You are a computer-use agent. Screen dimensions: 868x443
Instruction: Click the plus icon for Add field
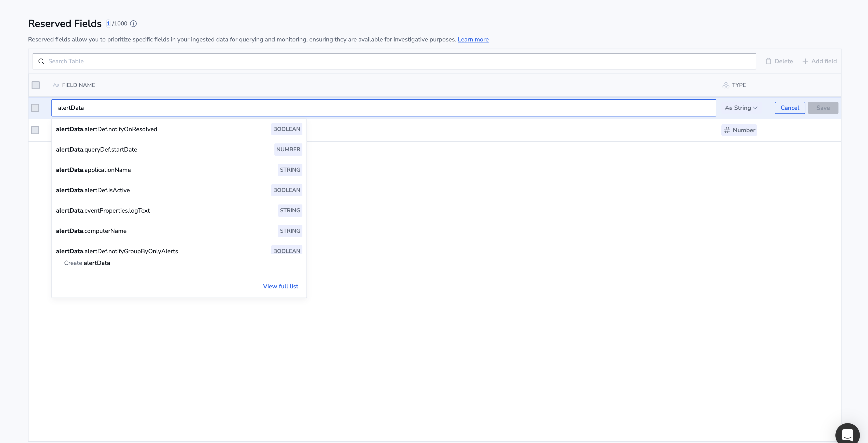click(805, 61)
